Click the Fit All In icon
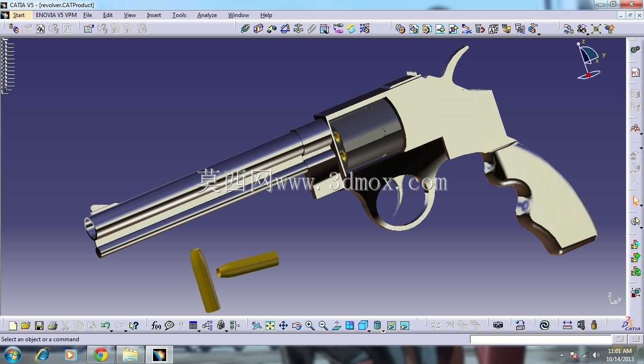Image resolution: width=644 pixels, height=364 pixels. tap(270, 326)
